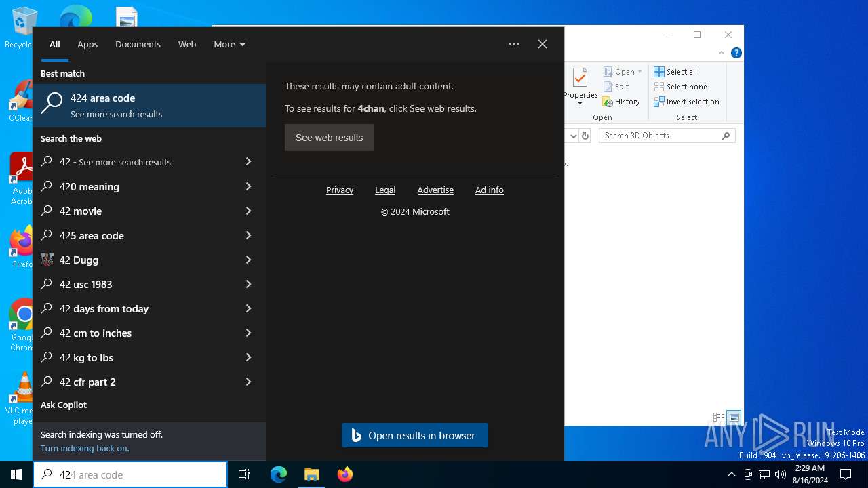This screenshot has width=868, height=488.
Task: Open the Advertise link
Action: pyautogui.click(x=435, y=190)
